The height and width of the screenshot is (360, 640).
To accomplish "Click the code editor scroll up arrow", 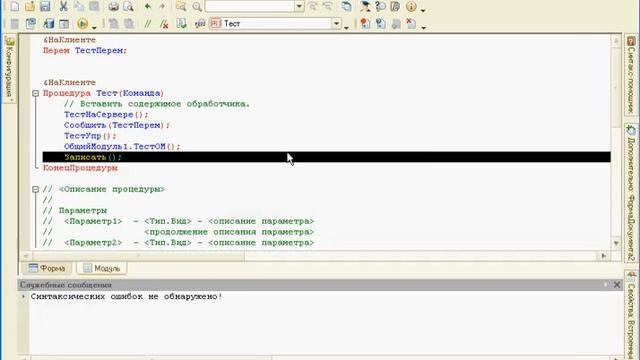I will (616, 40).
